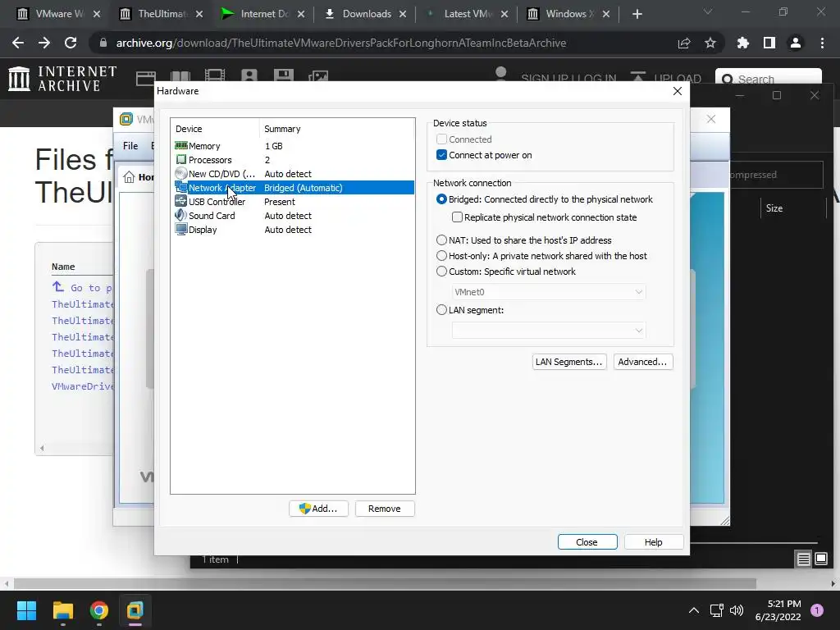
Task: Open Chrome three-dot menu
Action: coord(822,43)
